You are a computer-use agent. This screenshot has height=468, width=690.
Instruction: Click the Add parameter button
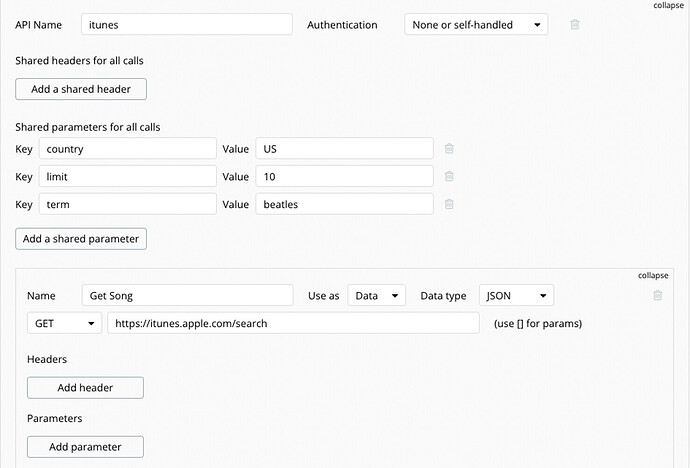[85, 447]
